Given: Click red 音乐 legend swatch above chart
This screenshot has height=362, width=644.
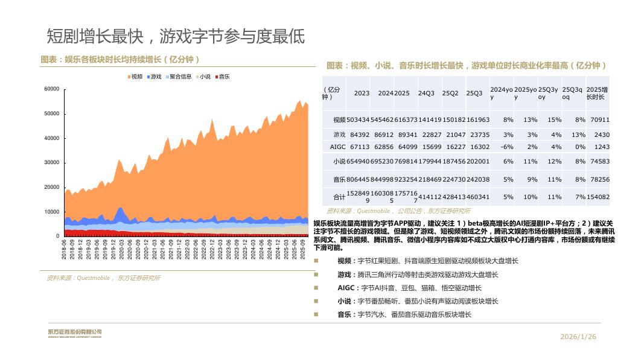Looking at the screenshot, I should click(x=217, y=77).
